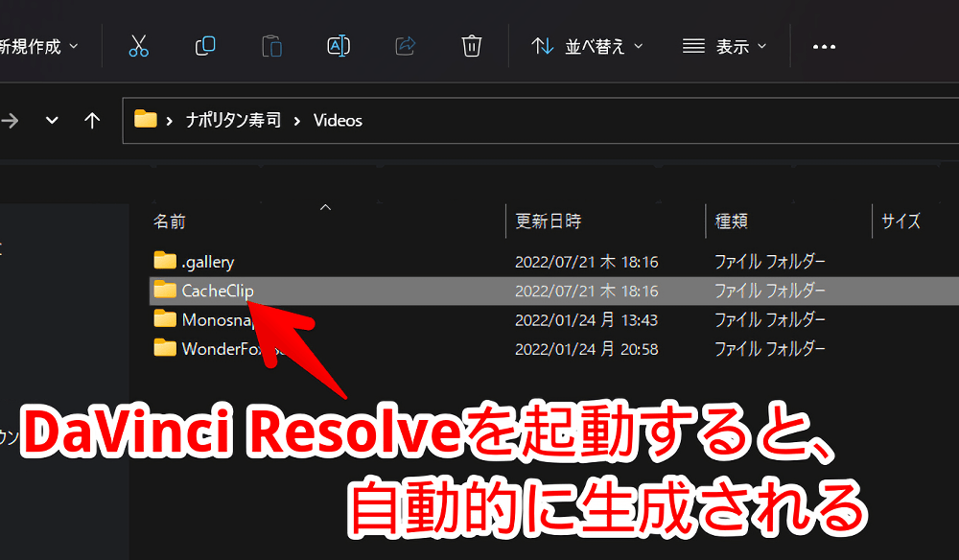Image resolution: width=959 pixels, height=560 pixels.
Task: Click the Rename icon
Action: click(339, 46)
